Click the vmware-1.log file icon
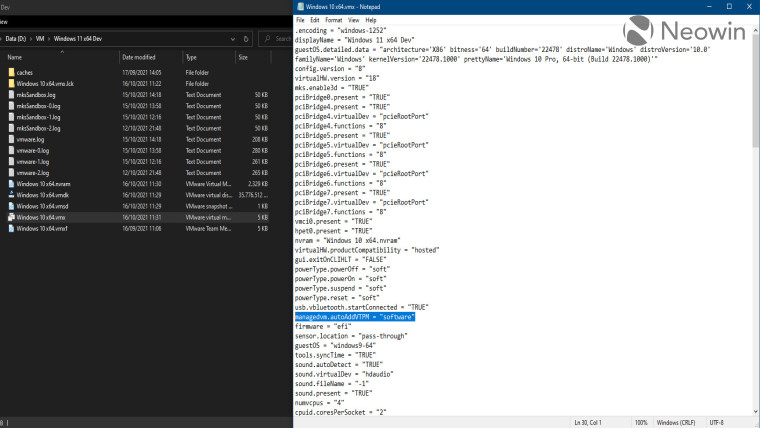This screenshot has height=428, width=760. click(x=11, y=161)
